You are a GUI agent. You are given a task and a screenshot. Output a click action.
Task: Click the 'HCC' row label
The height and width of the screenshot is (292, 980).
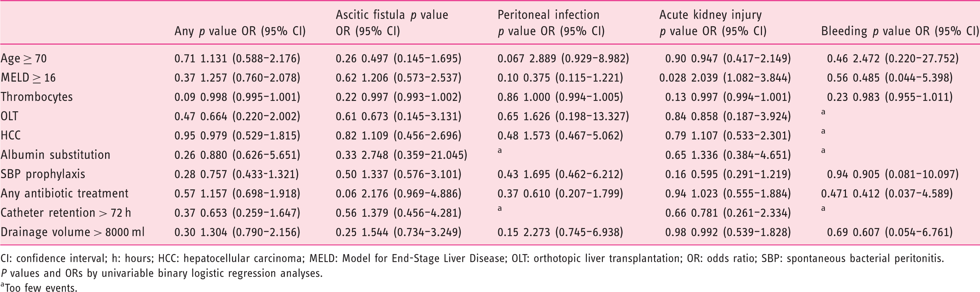(11, 136)
